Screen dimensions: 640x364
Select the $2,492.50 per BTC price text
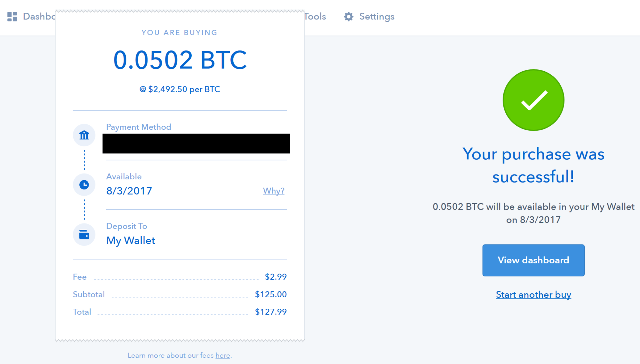coord(180,89)
